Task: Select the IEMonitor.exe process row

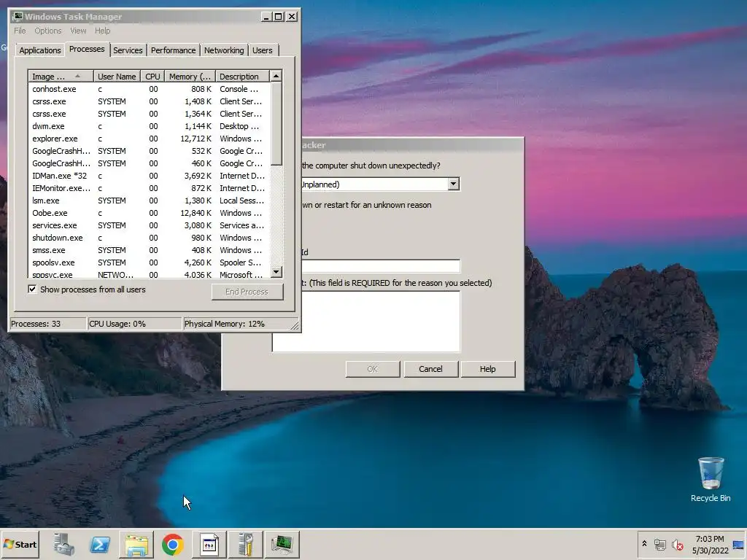Action: coord(149,188)
